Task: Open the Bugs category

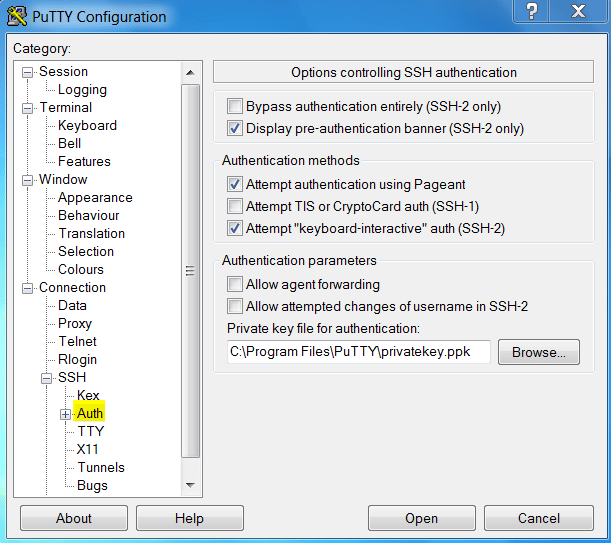Action: (x=92, y=485)
